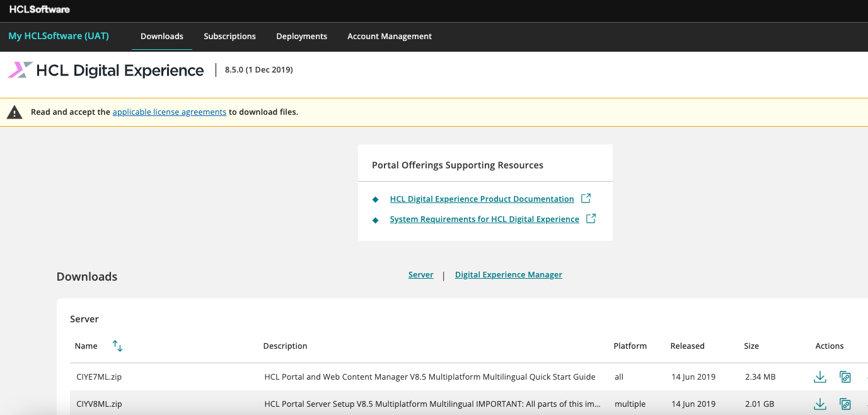Screen dimensions: 868x415
Task: Open the Deployments tab
Action: tap(301, 37)
